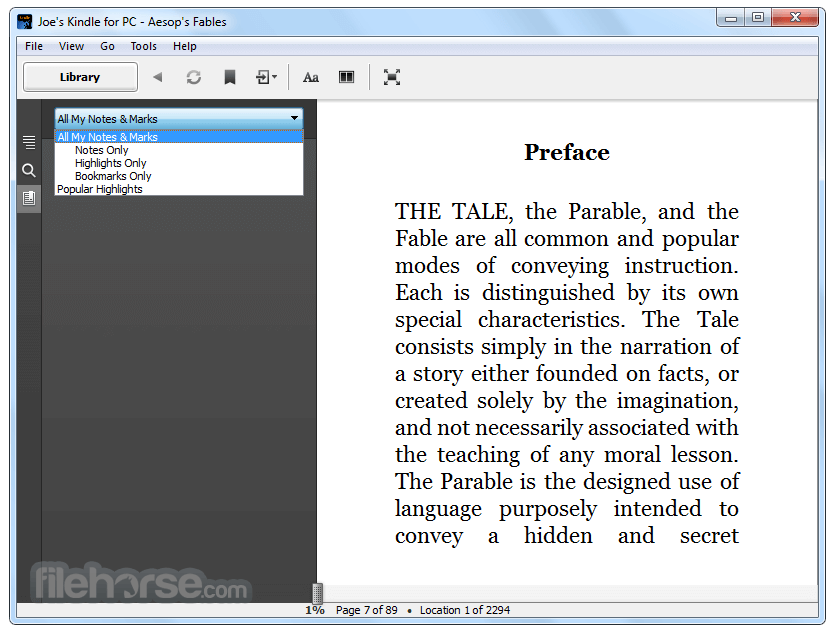Viewport: 836px width, 634px height.
Task: Go back with the left arrow icon
Action: (x=157, y=77)
